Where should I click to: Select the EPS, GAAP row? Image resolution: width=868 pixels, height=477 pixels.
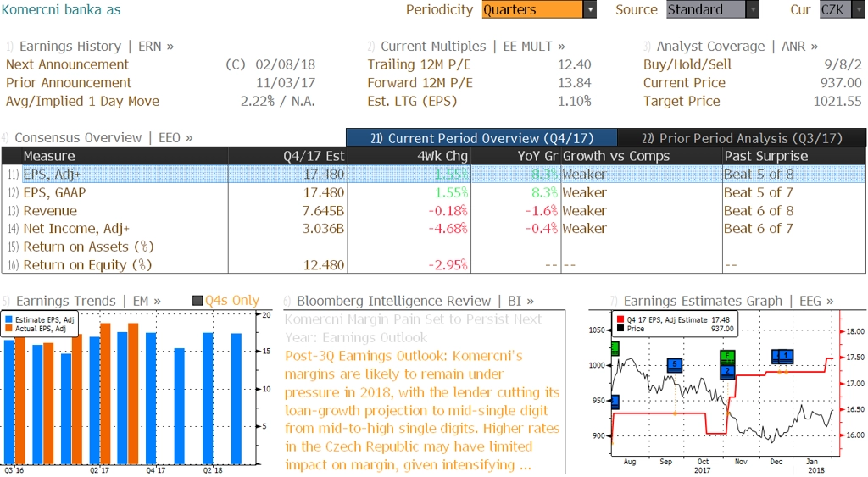coord(433,192)
